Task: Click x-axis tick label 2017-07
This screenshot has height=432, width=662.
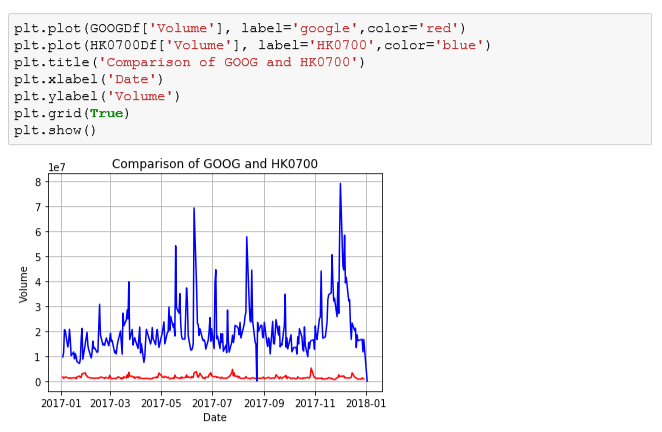Action: click(x=212, y=403)
